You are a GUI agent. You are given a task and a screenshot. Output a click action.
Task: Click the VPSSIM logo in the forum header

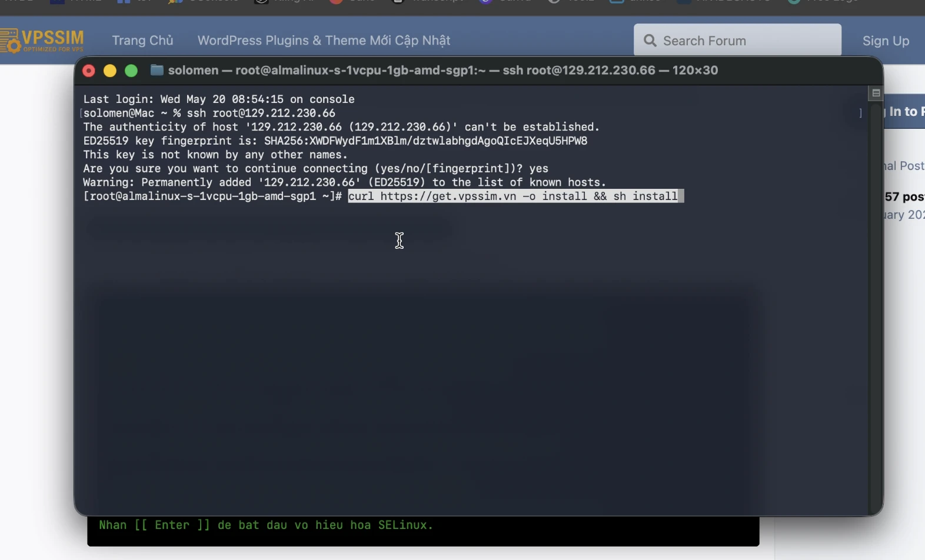[42, 41]
